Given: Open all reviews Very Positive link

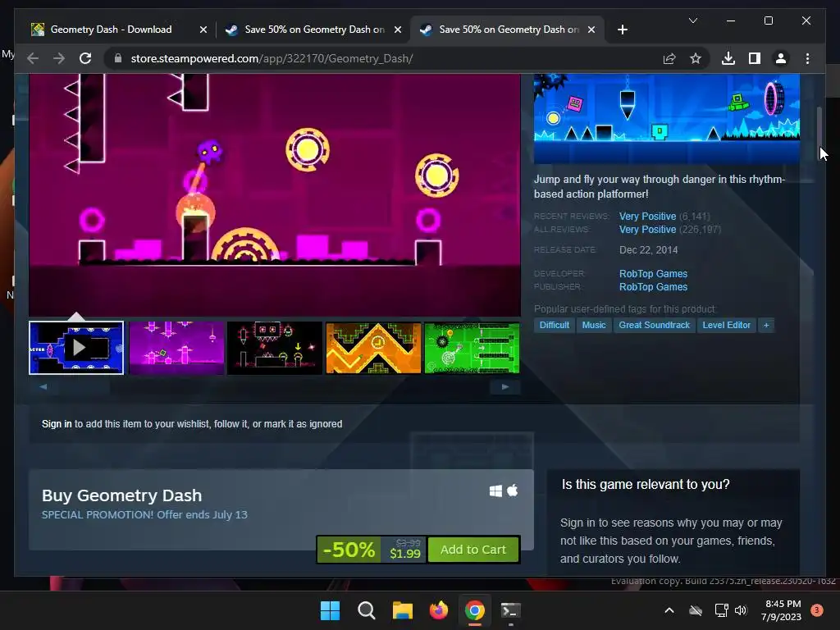Looking at the screenshot, I should (x=647, y=230).
